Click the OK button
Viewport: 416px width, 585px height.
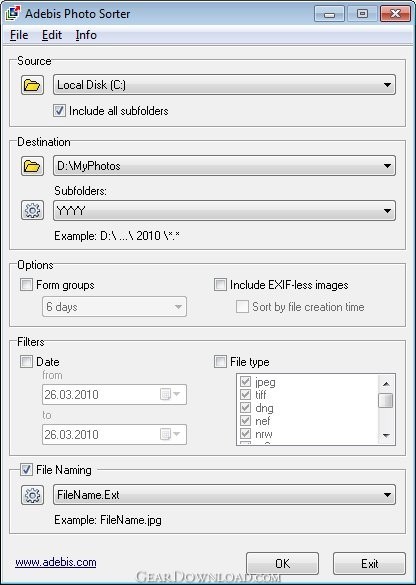282,563
